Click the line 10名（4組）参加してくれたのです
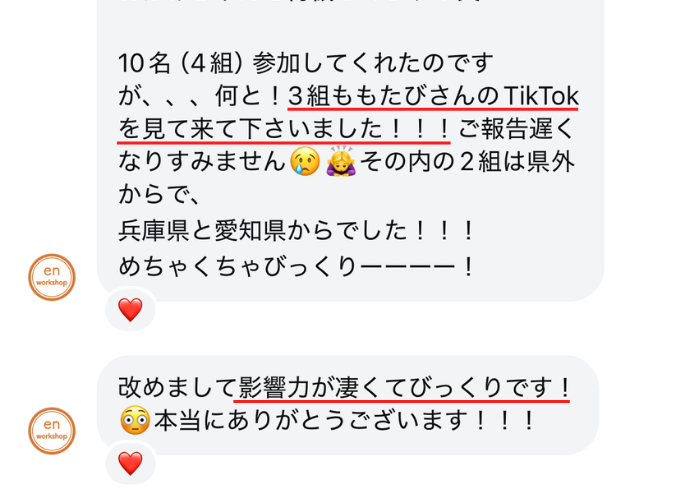Screen dimensions: 695x498 pos(305,62)
